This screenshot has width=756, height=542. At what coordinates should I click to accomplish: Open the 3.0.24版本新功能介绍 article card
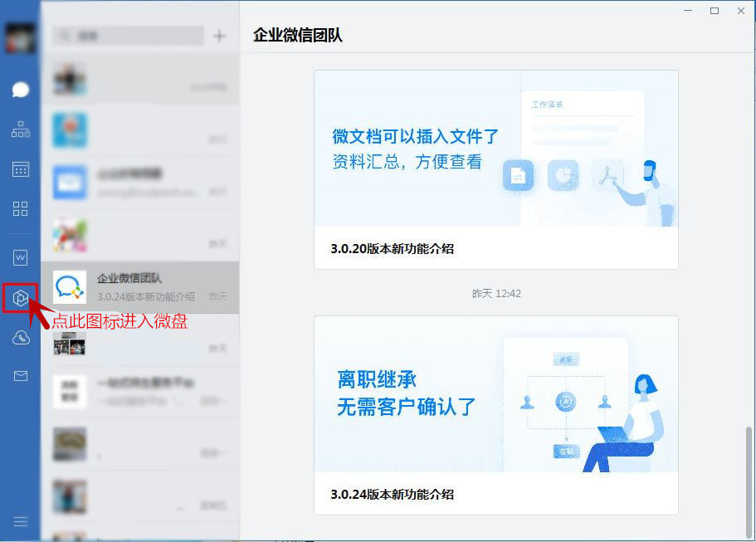pos(496,415)
